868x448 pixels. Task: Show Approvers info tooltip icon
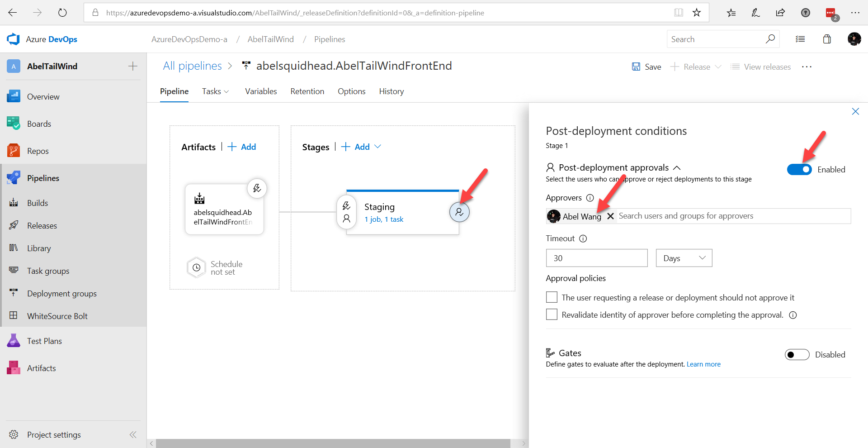[x=590, y=198]
